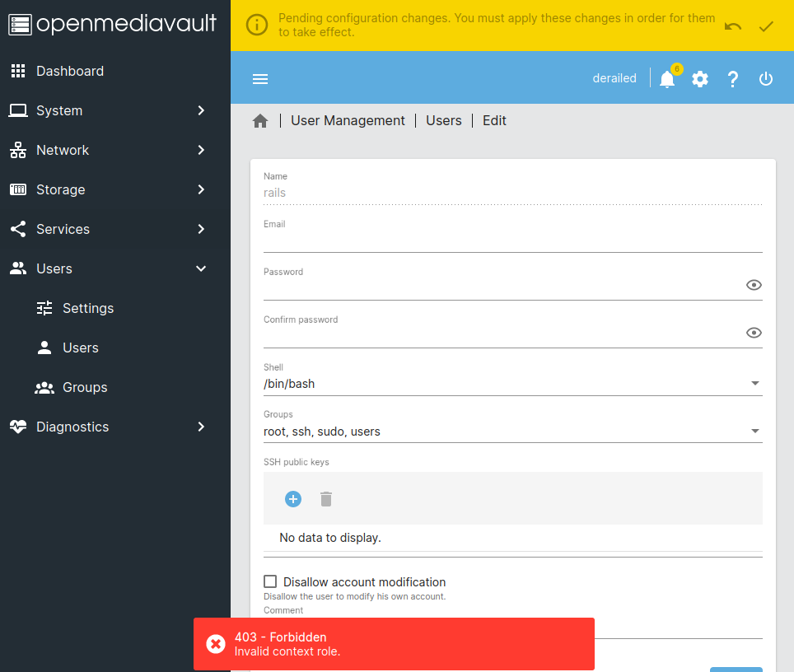Open the notifications bell
Screen dimensions: 794x672
pos(667,79)
